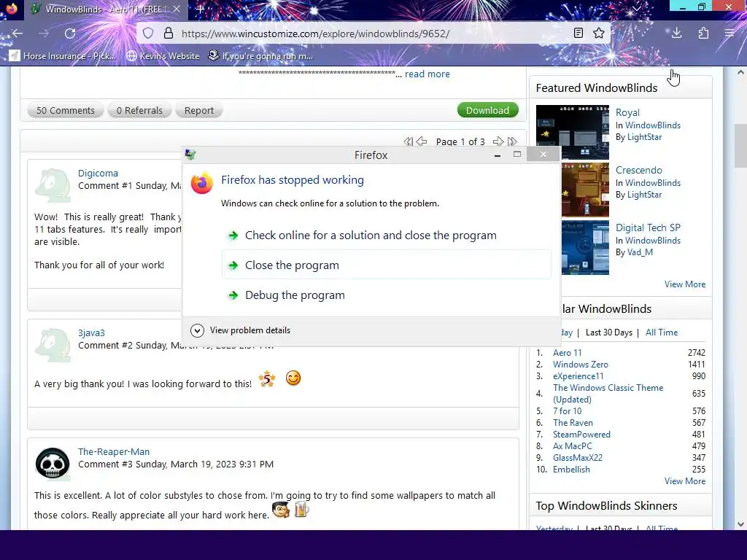Open Horse Insurance bookmark

point(63,55)
